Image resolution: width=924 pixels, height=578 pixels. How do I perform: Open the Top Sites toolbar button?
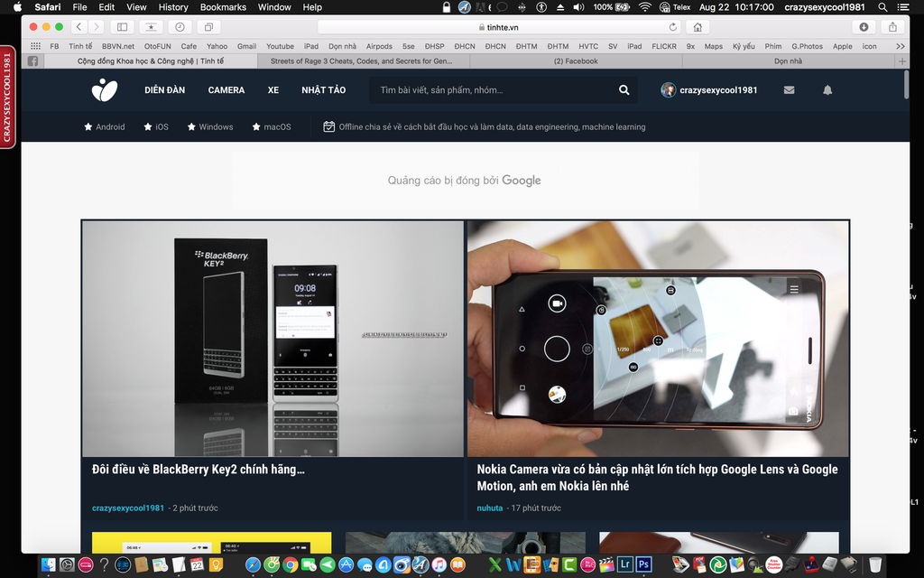pyautogui.click(x=151, y=27)
